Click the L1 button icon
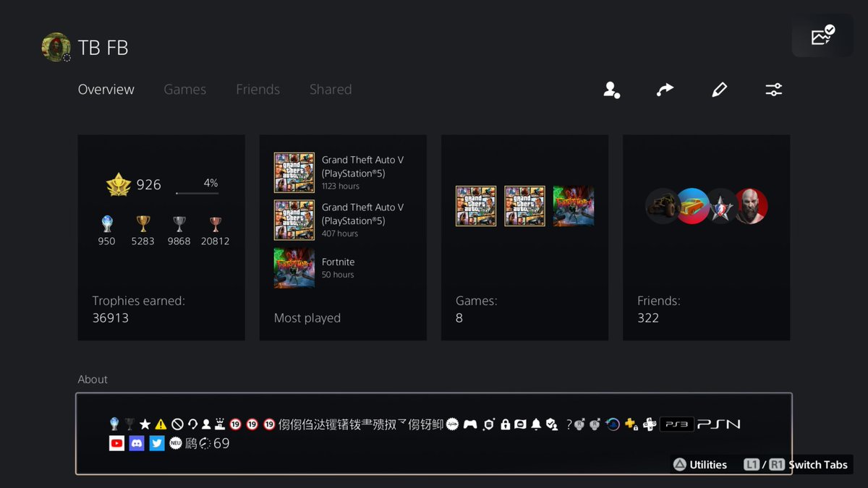The height and width of the screenshot is (488, 868). click(752, 465)
